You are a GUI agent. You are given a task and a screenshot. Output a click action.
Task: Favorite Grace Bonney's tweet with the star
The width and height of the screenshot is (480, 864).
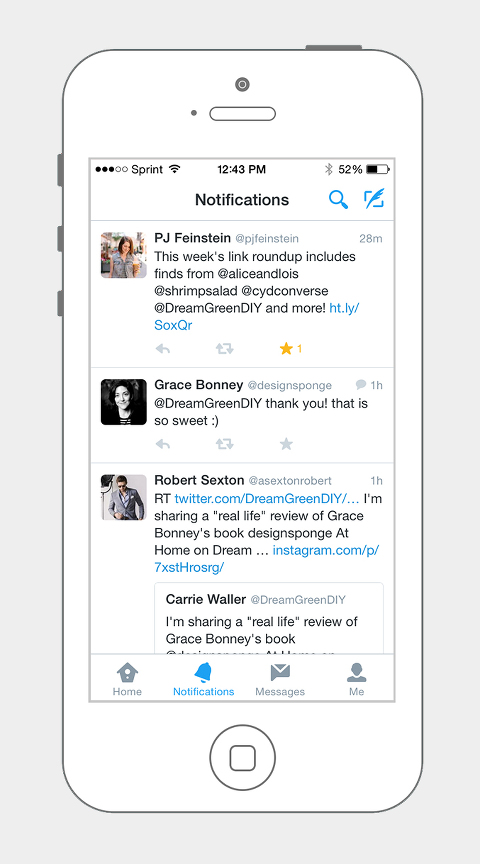click(x=286, y=444)
